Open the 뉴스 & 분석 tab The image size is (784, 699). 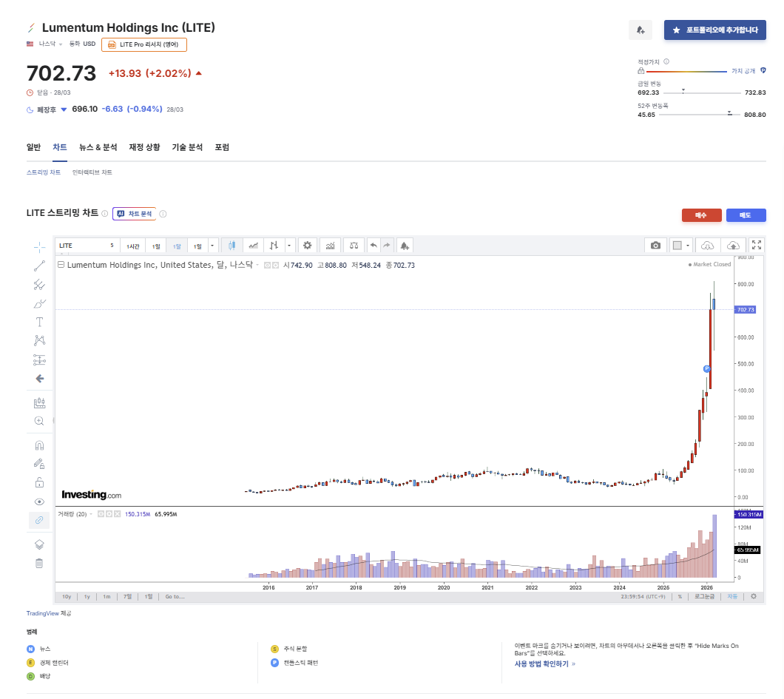tap(98, 147)
